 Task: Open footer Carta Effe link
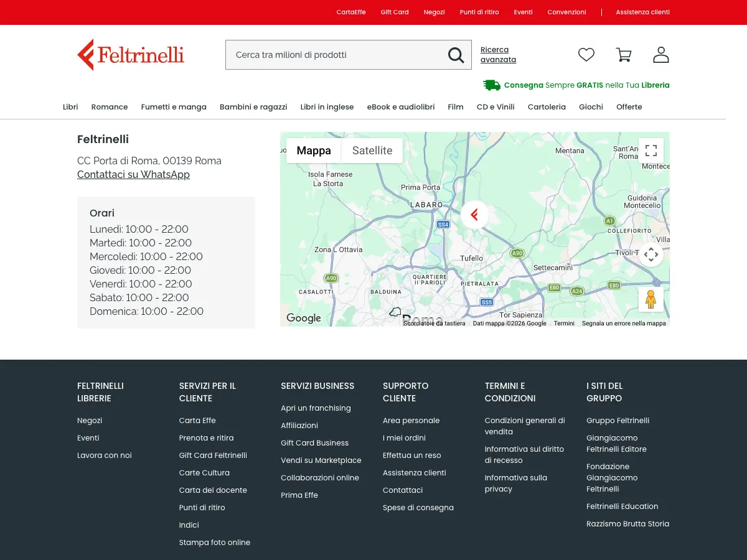tap(197, 421)
